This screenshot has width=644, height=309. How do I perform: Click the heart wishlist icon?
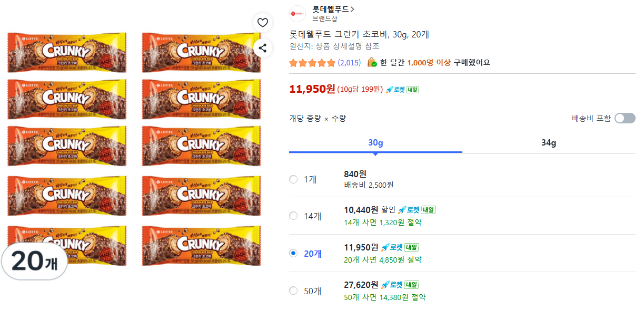262,23
